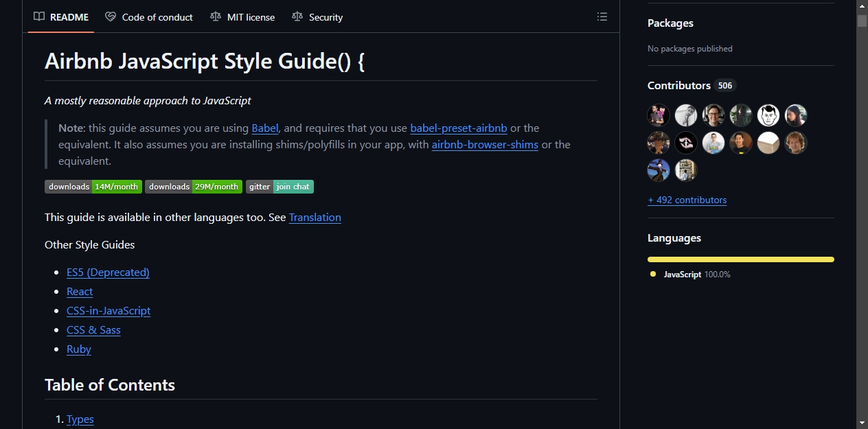
Task: View the + 492 contributors link
Action: click(687, 200)
